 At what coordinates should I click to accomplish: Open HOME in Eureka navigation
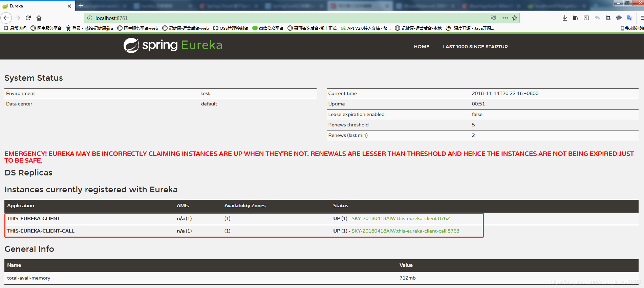[x=422, y=47]
